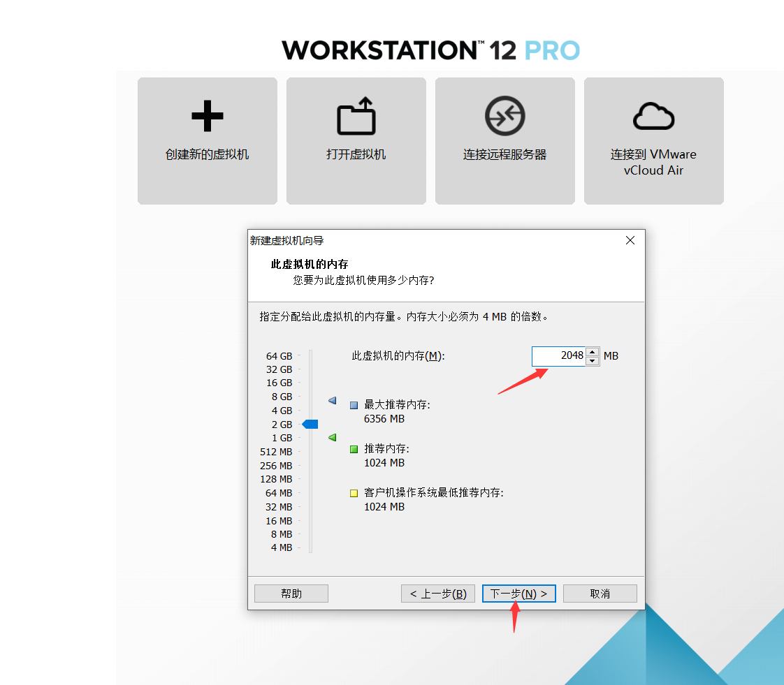Click the green square legend for 推荐内存
This screenshot has width=784, height=685.
click(354, 449)
